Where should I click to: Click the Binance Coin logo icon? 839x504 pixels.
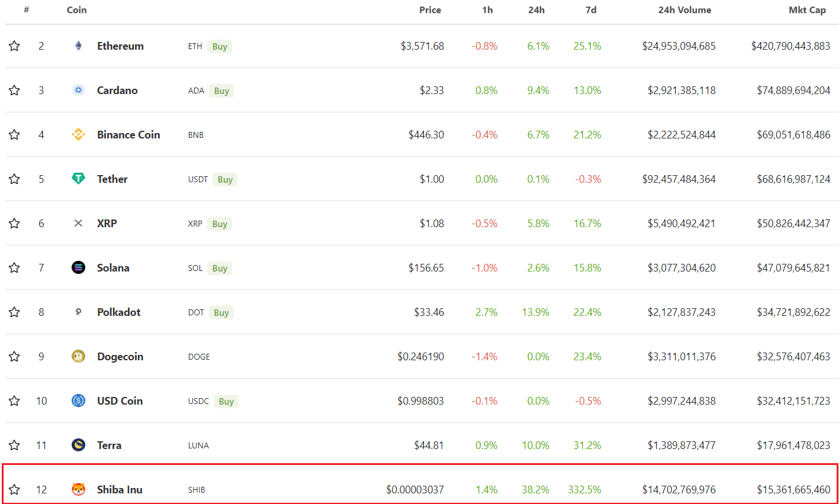click(x=78, y=134)
